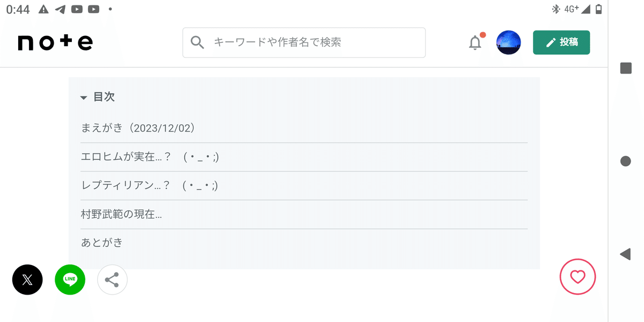644x322 pixels.
Task: Tap the Android home circle button
Action: 625,161
